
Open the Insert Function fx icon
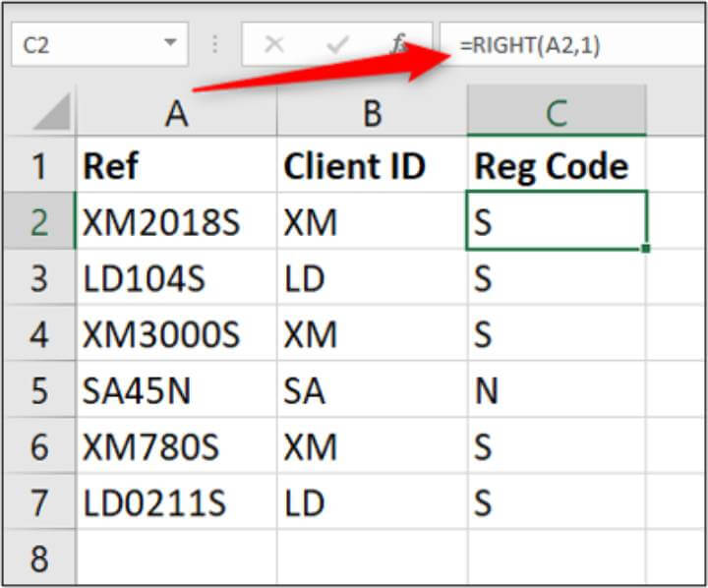click(399, 45)
